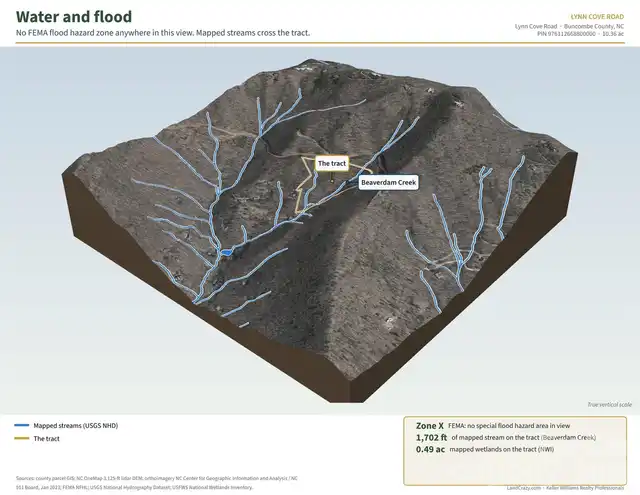Click the "Beaverdam Creek" callout label
This screenshot has width=640, height=495.
click(389, 182)
